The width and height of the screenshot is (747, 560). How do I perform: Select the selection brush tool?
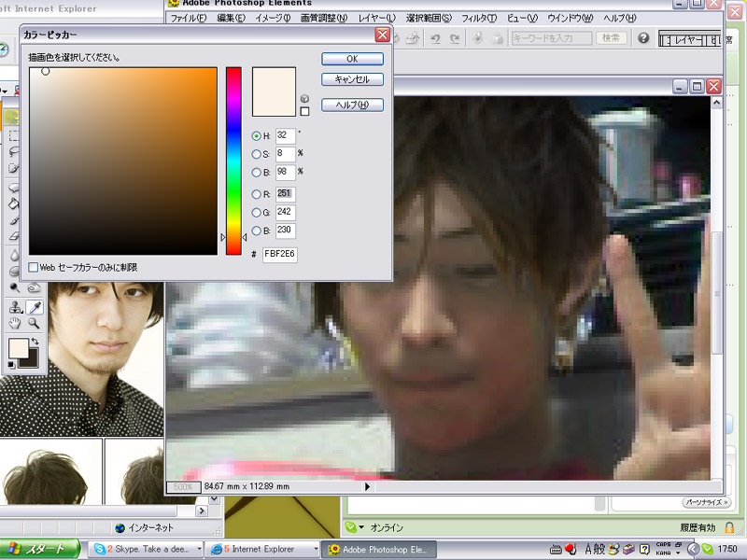[13, 168]
